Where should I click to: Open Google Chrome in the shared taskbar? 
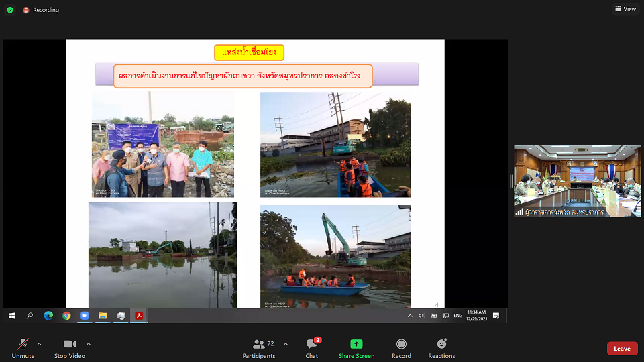(66, 316)
